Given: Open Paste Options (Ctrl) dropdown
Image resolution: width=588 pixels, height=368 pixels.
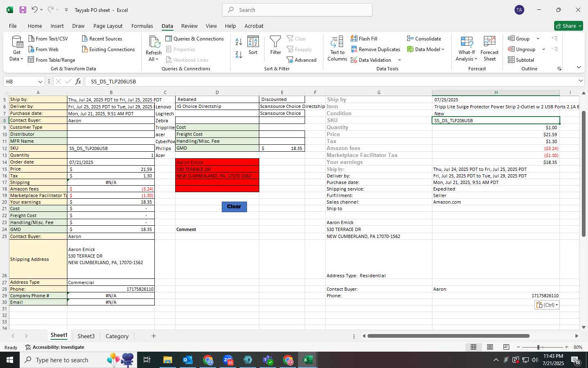Looking at the screenshot, I should 547,305.
